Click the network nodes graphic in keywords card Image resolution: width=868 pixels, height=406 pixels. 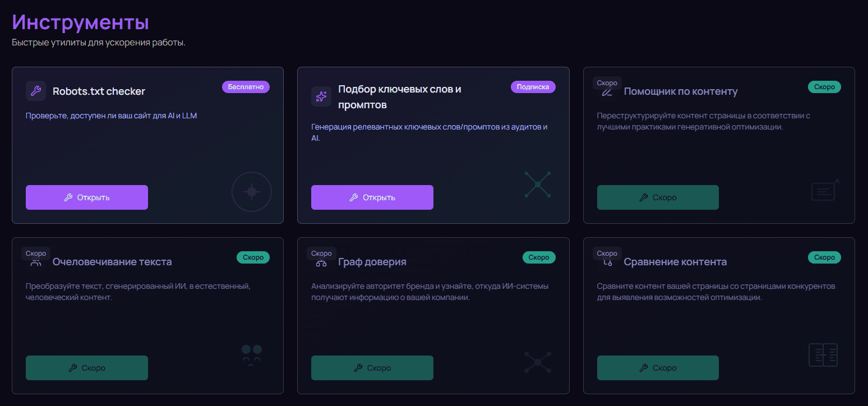(x=538, y=184)
